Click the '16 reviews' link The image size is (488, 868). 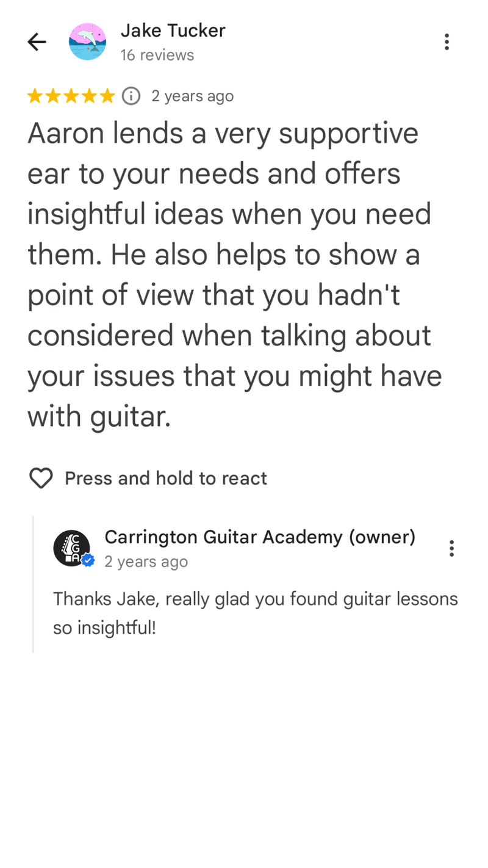pos(157,54)
